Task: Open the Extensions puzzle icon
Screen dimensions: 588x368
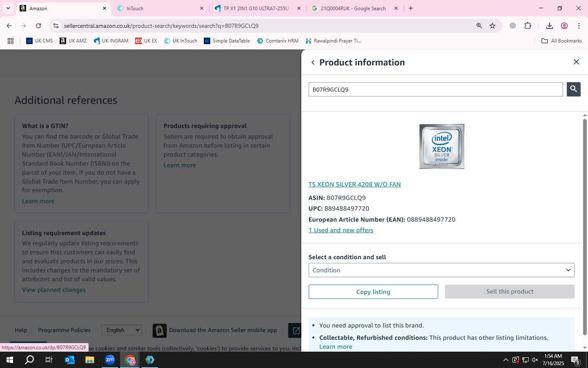Action: tap(528, 26)
